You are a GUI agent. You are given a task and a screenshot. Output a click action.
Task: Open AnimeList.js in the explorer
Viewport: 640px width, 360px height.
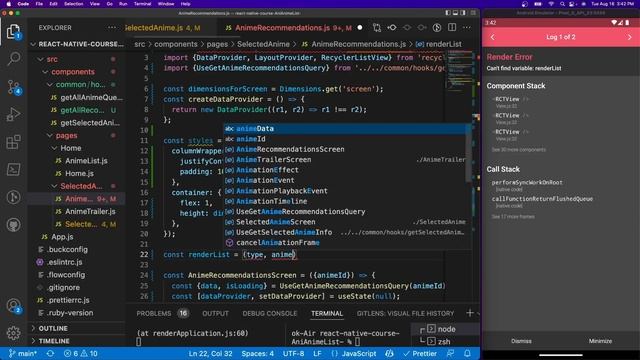tap(86, 160)
